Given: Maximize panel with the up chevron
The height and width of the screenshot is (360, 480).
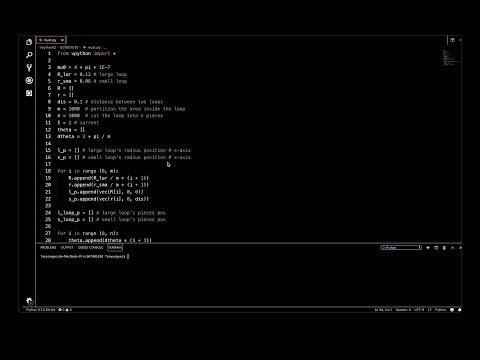Looking at the screenshot, I should click(x=452, y=248).
